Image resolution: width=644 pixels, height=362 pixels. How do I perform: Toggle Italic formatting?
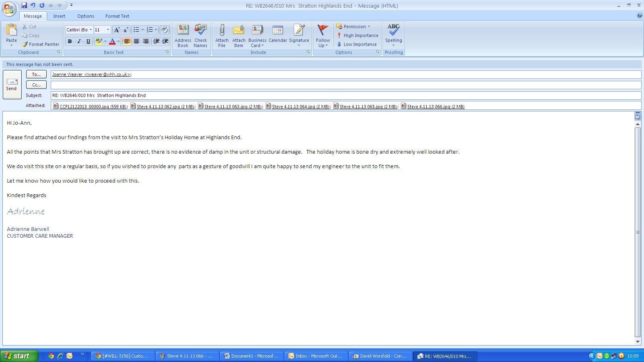(x=79, y=41)
